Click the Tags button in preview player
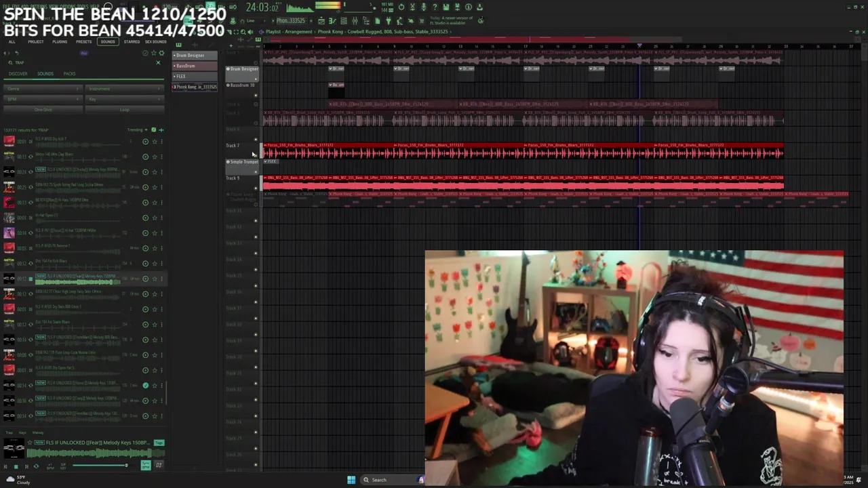The width and height of the screenshot is (868, 488). [159, 443]
